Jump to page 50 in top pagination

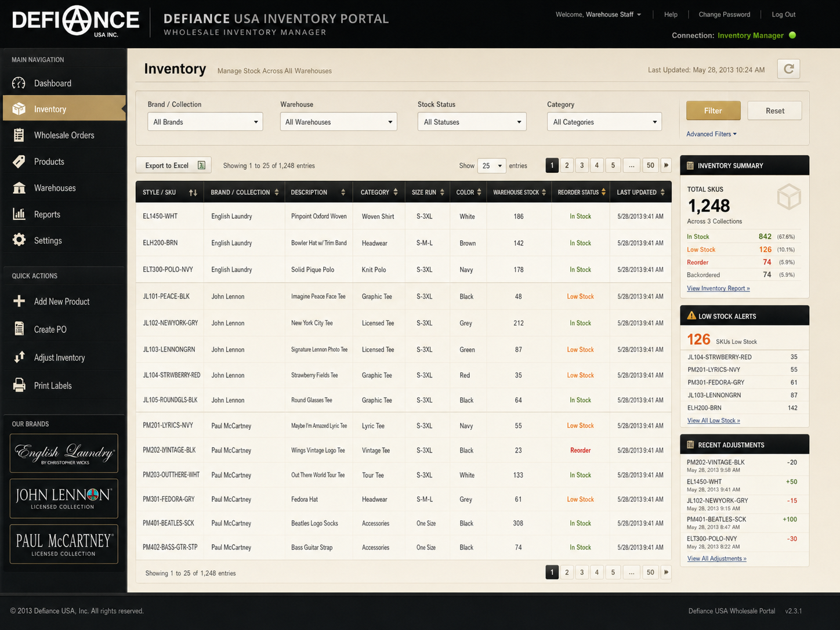pyautogui.click(x=650, y=165)
